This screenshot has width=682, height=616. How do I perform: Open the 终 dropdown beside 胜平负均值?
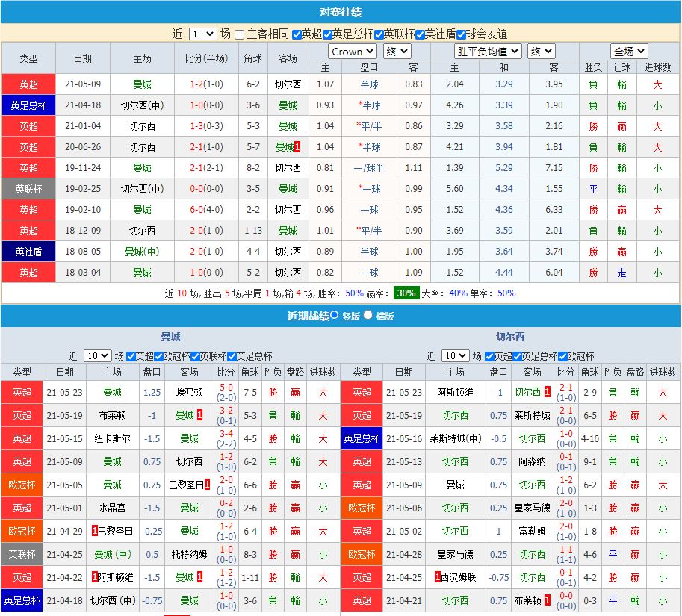541,52
